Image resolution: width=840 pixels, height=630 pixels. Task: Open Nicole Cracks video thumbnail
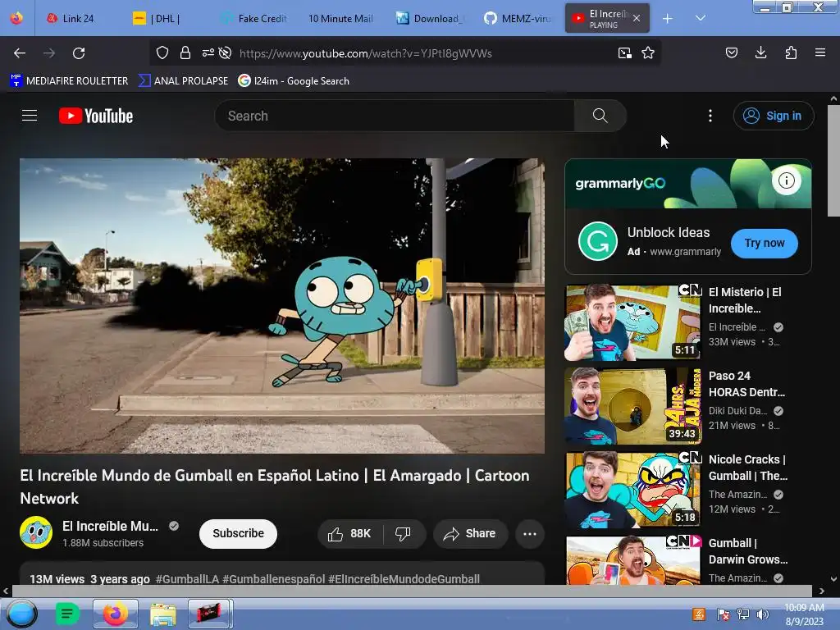coord(633,490)
